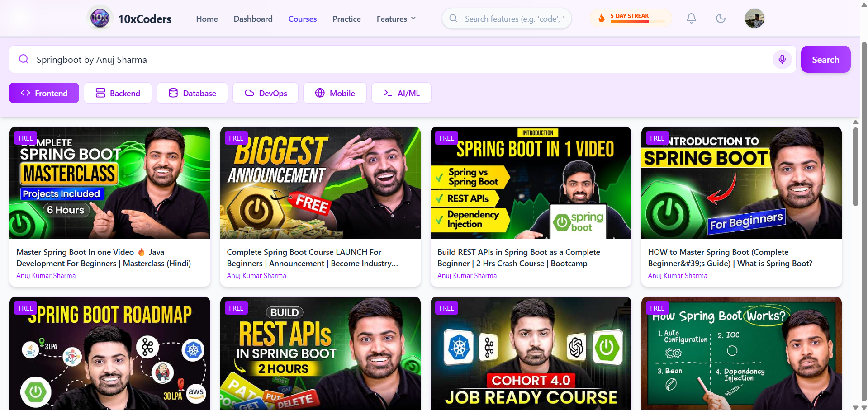Toggle dark mode moon icon

(721, 19)
